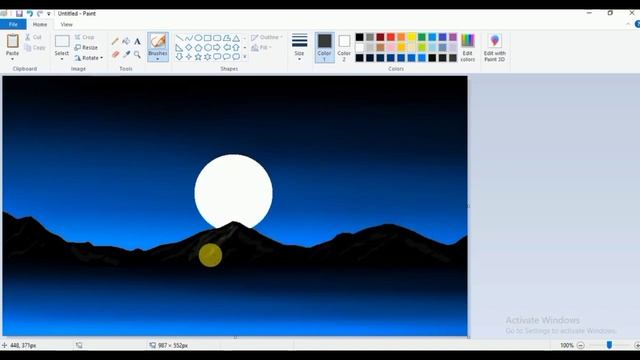This screenshot has height=360, width=640.
Task: Pick the green color swatch
Action: [422, 37]
